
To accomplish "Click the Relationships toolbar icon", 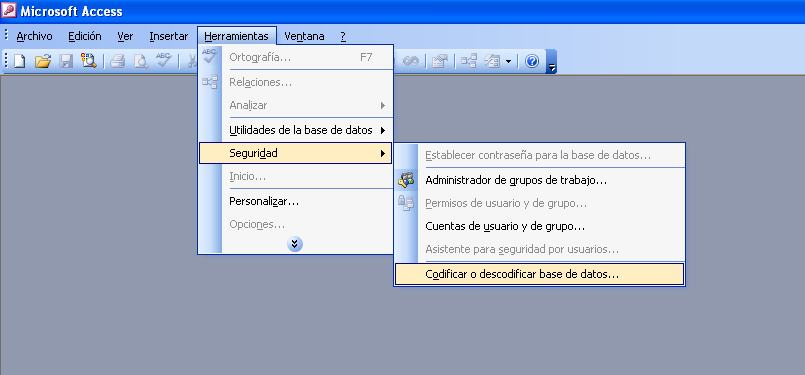I will pyautogui.click(x=468, y=62).
